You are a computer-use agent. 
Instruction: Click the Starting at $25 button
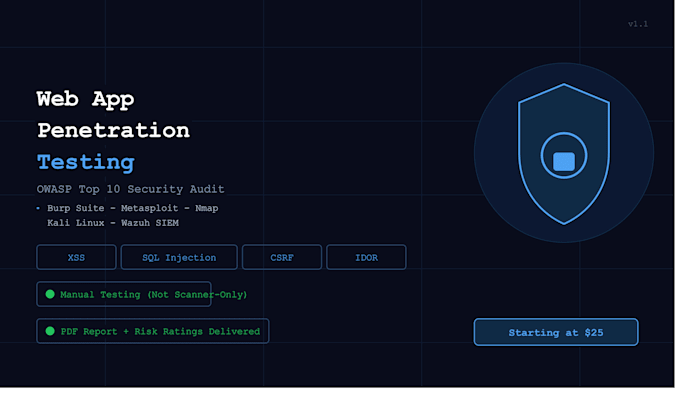click(556, 332)
